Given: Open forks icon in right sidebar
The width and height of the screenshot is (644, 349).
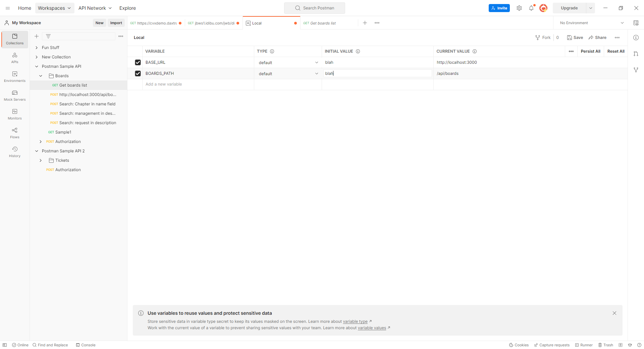Looking at the screenshot, I should [636, 70].
